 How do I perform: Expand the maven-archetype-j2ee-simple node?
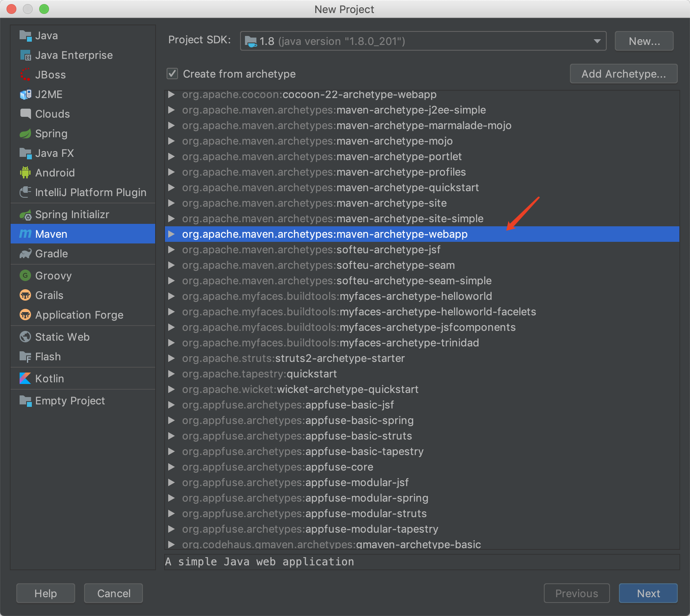point(171,110)
